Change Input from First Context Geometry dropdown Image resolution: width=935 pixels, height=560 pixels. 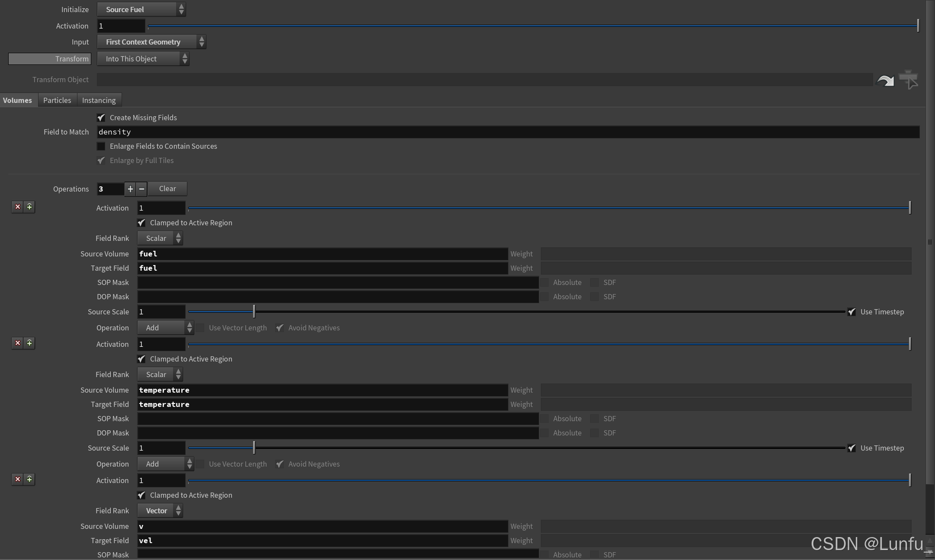tap(151, 42)
